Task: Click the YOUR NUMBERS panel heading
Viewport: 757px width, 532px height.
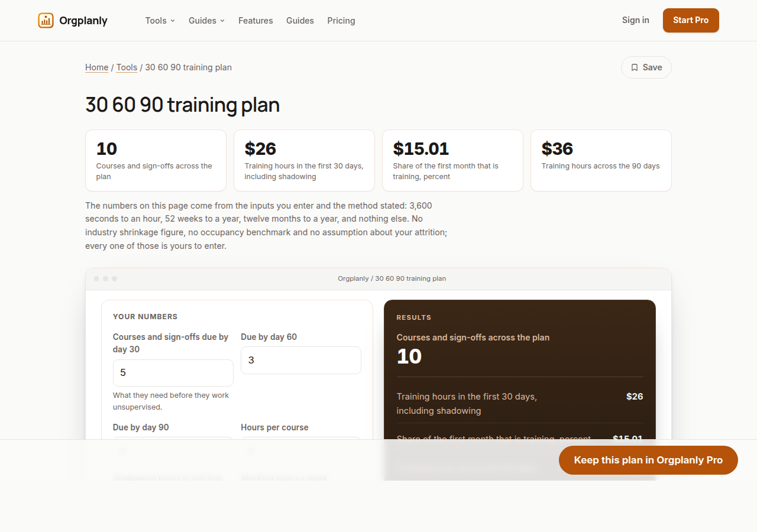Action: point(145,317)
